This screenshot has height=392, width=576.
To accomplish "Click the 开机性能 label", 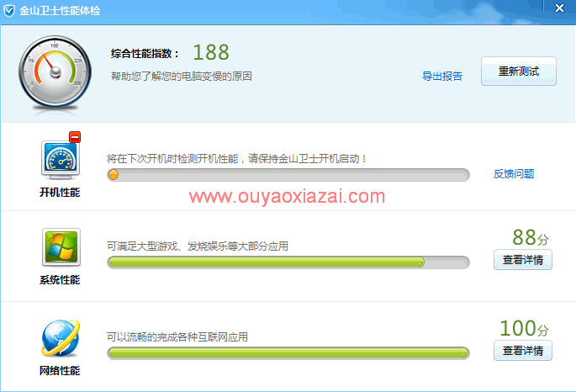I will coord(60,192).
